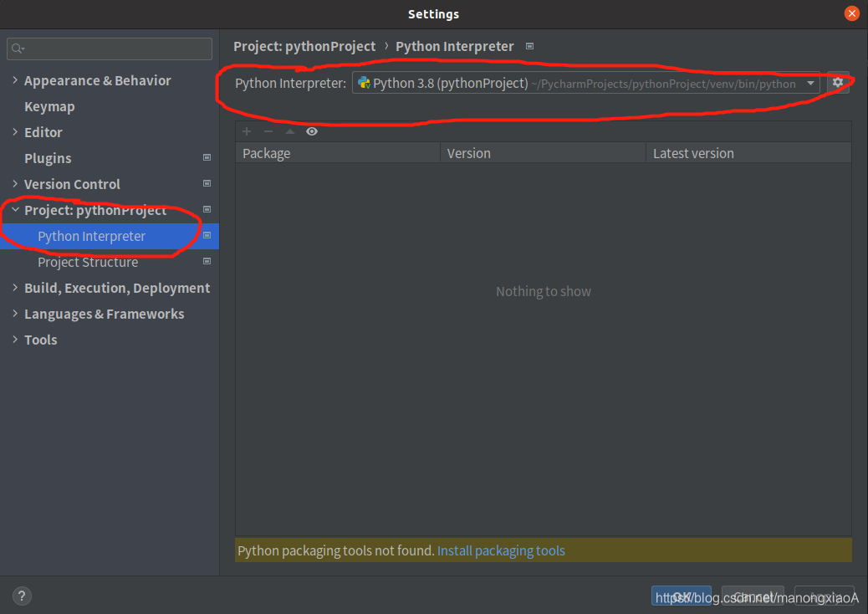The image size is (868, 614).
Task: Toggle show early releases eye icon
Action: 312,131
